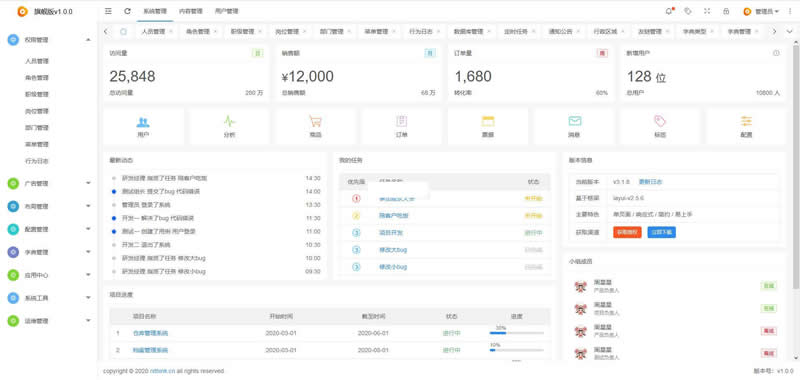Screen dimensions: 800x380
Task: Click the orange 获取授权 button
Action: pyautogui.click(x=627, y=232)
